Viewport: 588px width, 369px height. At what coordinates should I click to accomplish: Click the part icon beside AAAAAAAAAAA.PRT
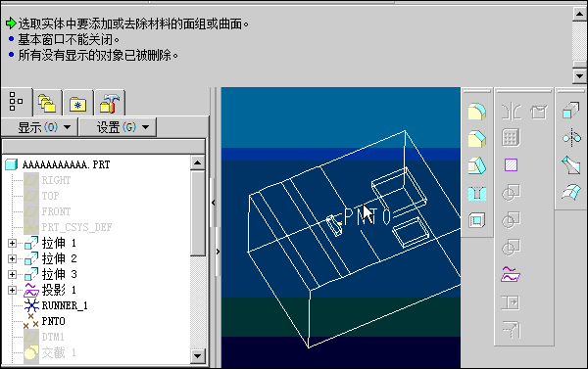click(11, 164)
